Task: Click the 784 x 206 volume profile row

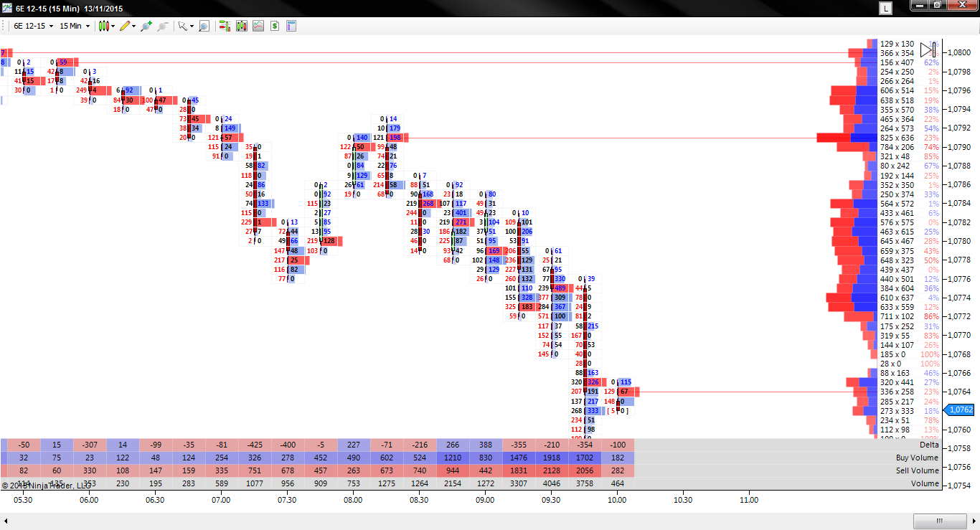Action: pos(897,147)
